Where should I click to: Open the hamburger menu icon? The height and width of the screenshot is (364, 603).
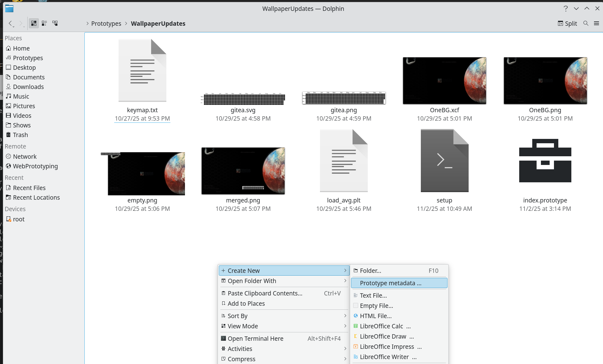point(596,23)
